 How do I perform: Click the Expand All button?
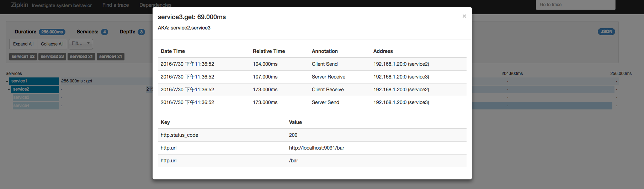[23, 44]
